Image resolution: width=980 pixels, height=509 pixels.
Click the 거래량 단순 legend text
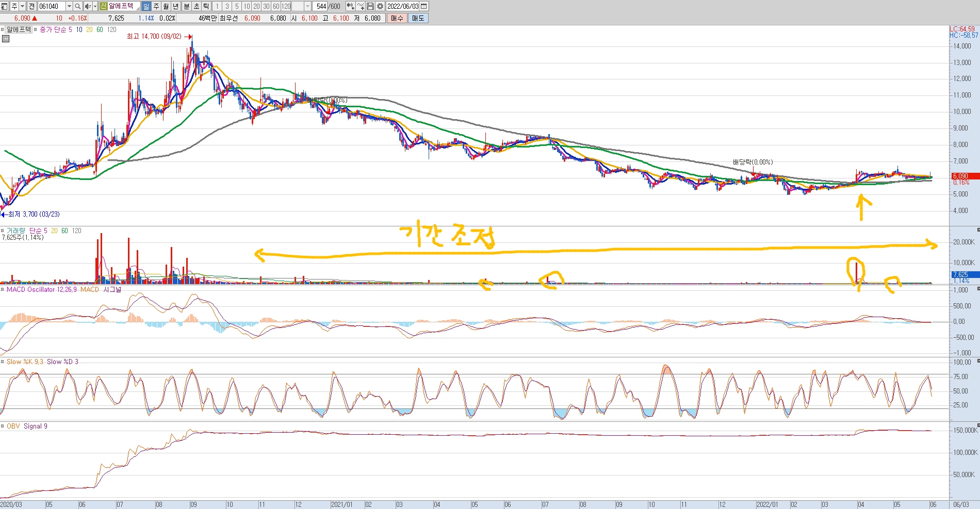point(24,231)
